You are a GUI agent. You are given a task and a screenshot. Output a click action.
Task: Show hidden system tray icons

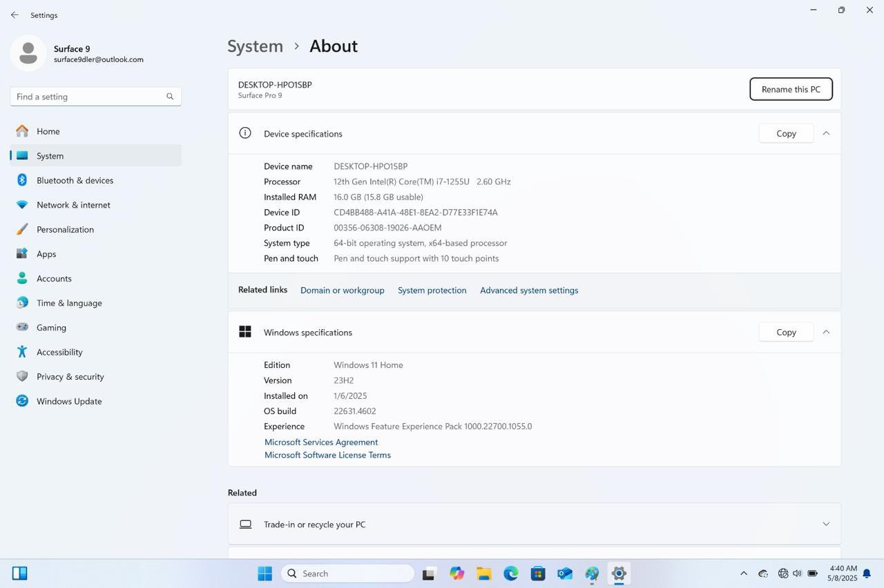pos(744,574)
